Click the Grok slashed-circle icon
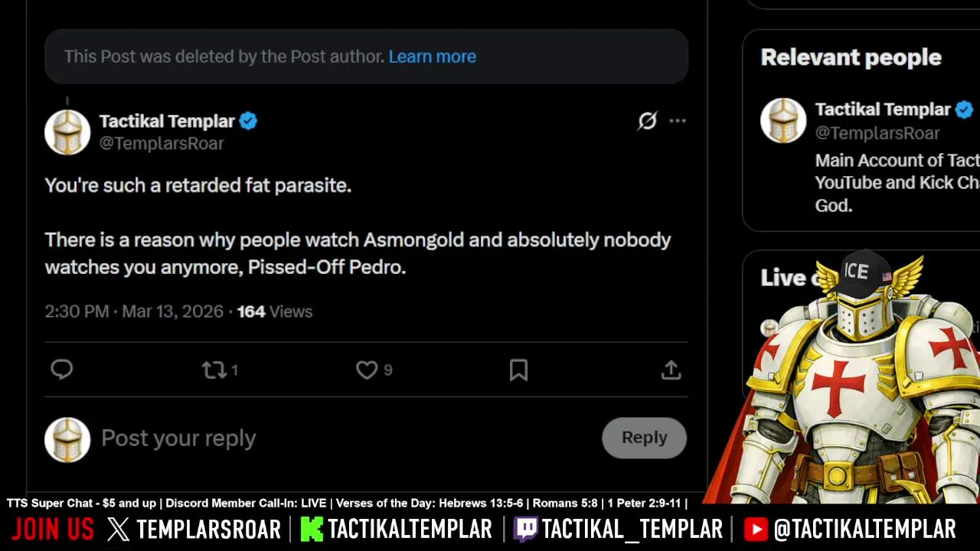Viewport: 980px width, 551px height. click(x=647, y=121)
